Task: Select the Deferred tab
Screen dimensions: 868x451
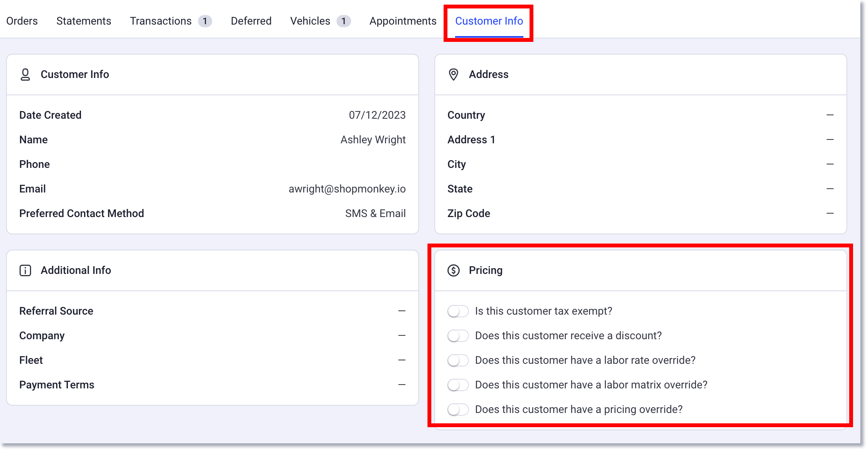Action: [251, 21]
